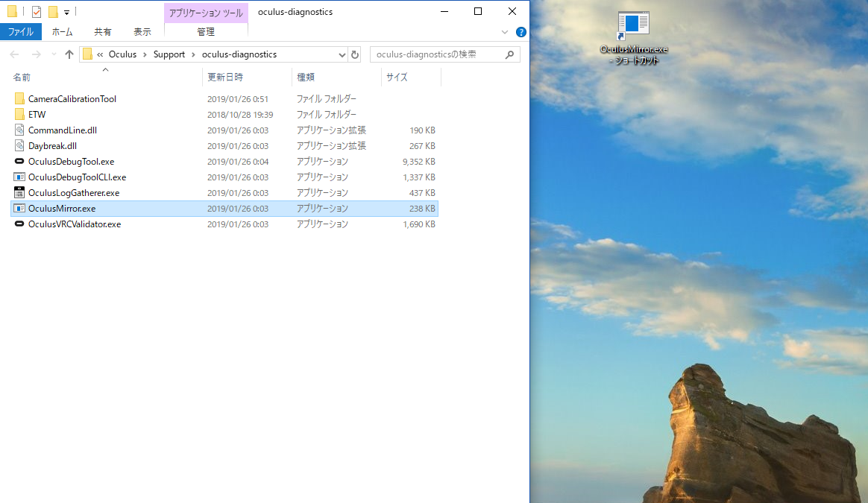Select the OculusVRCValidator.exe icon
868x503 pixels.
click(19, 224)
